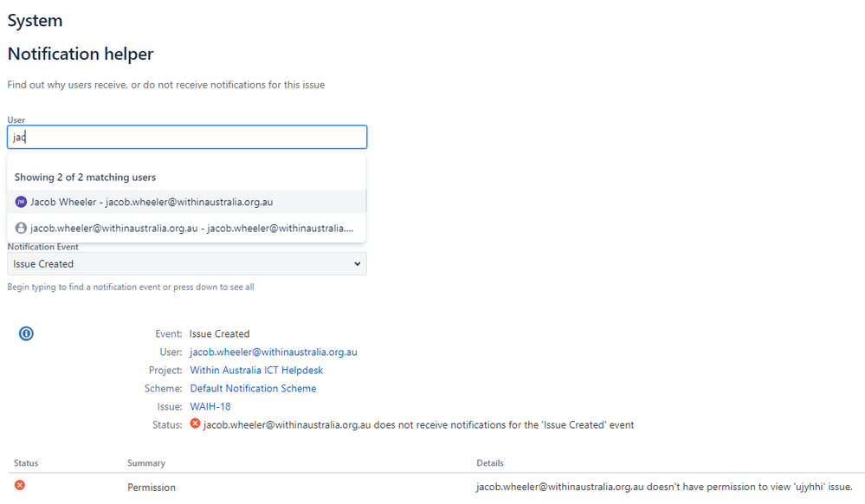Click the Details column header
This screenshot has height=504, width=865.
pos(490,463)
